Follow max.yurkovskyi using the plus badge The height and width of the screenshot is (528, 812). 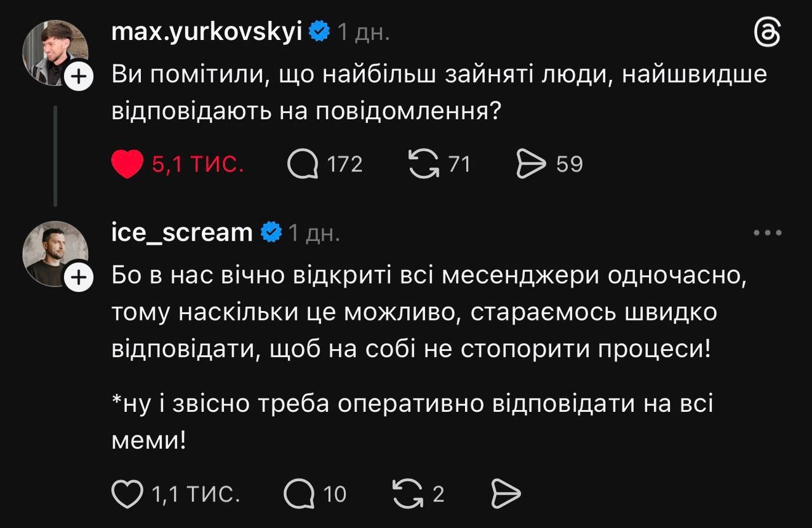[79, 77]
